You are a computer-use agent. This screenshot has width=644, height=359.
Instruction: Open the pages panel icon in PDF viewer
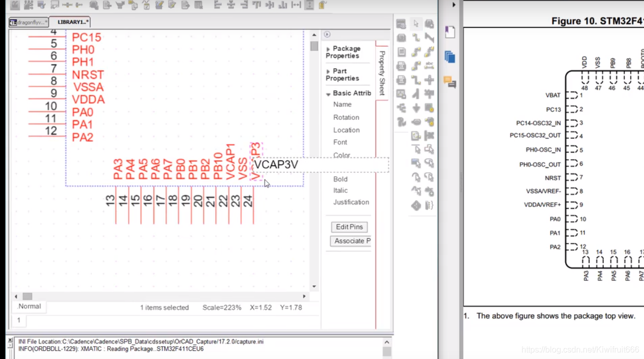pos(450,57)
